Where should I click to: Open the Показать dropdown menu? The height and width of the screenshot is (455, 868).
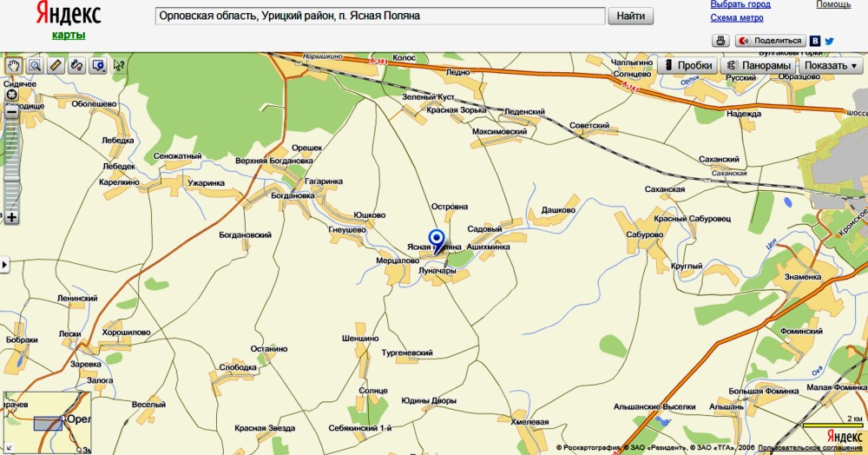(x=830, y=66)
